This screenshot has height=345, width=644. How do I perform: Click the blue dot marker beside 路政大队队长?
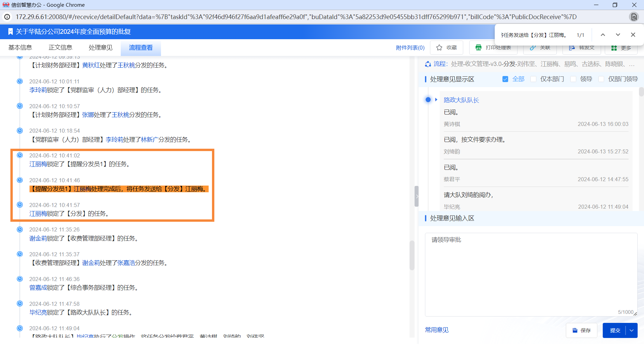pyautogui.click(x=428, y=99)
